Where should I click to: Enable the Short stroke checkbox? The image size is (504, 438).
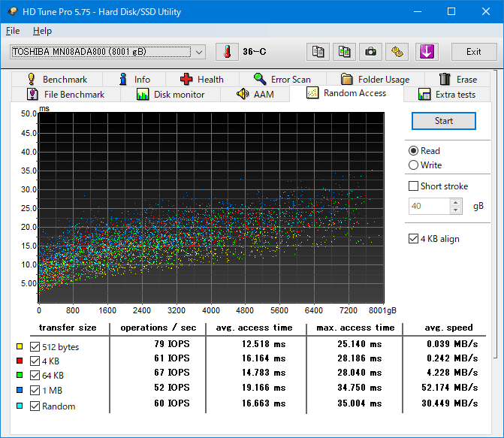[414, 186]
